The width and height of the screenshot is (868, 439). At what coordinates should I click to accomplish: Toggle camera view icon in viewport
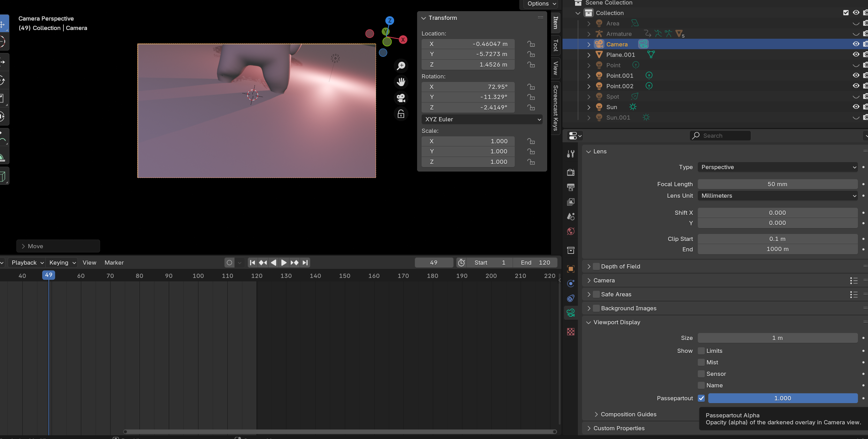[x=401, y=98]
